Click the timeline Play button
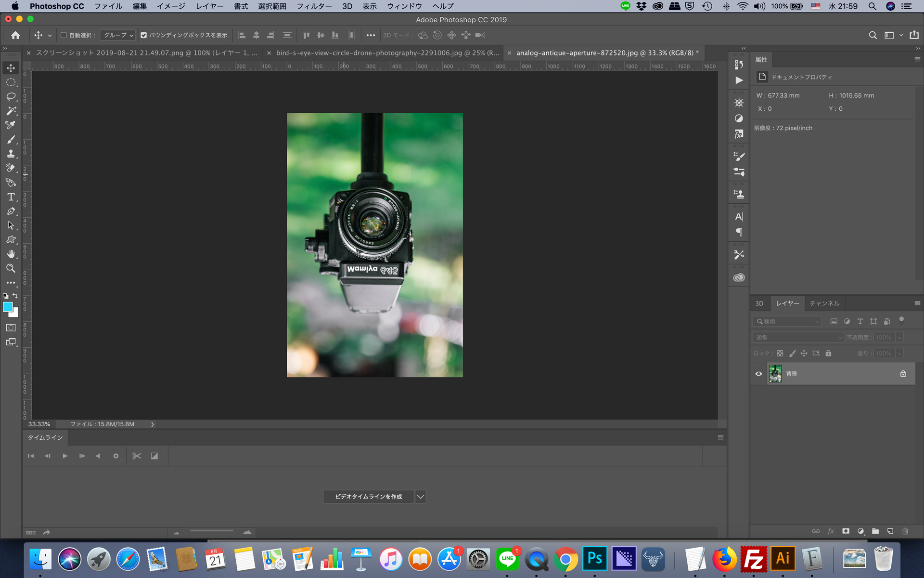The image size is (924, 578). point(65,456)
